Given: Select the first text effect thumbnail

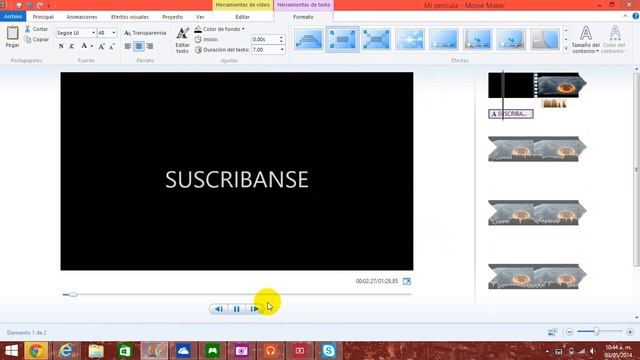Looking at the screenshot, I should pos(309,40).
